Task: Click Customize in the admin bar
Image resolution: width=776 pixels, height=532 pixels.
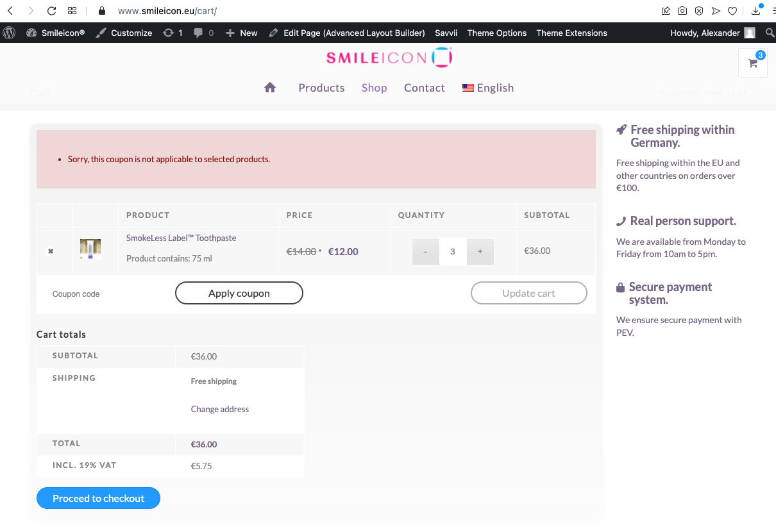Action: 124,33
